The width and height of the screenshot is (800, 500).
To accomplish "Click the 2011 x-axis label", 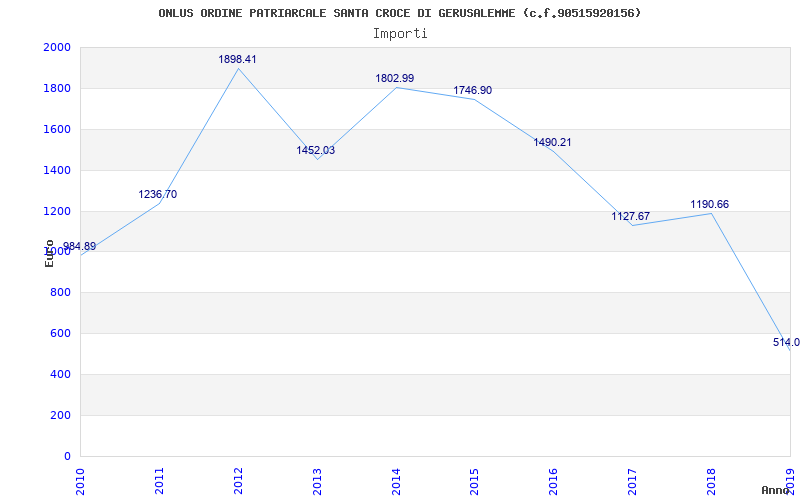I will pyautogui.click(x=159, y=481).
